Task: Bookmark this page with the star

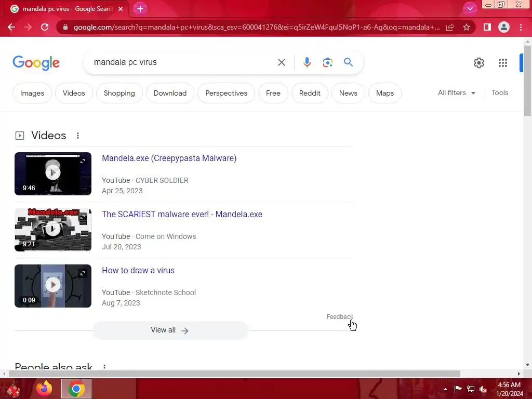Action: [467, 27]
